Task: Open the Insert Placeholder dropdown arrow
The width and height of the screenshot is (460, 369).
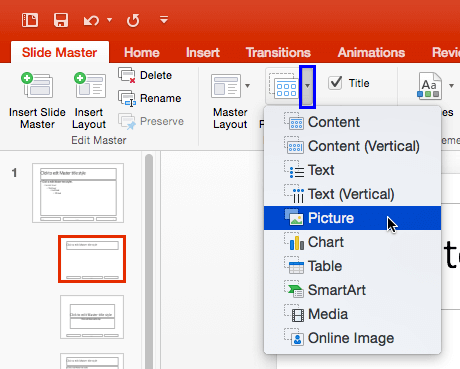Action: pos(307,86)
